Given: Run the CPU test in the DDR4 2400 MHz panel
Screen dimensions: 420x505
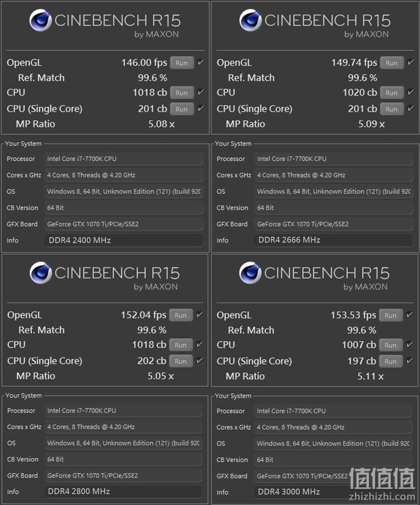Looking at the screenshot, I should click(182, 93).
